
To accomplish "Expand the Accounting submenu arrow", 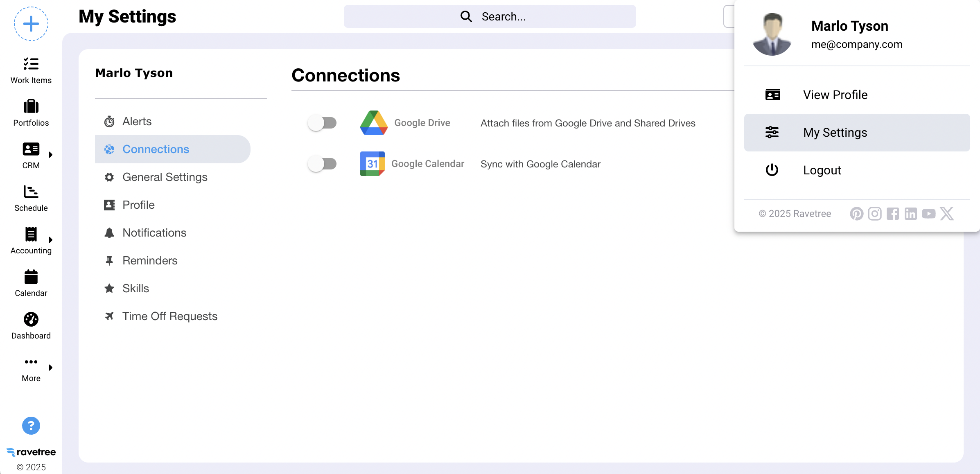I will (50, 240).
